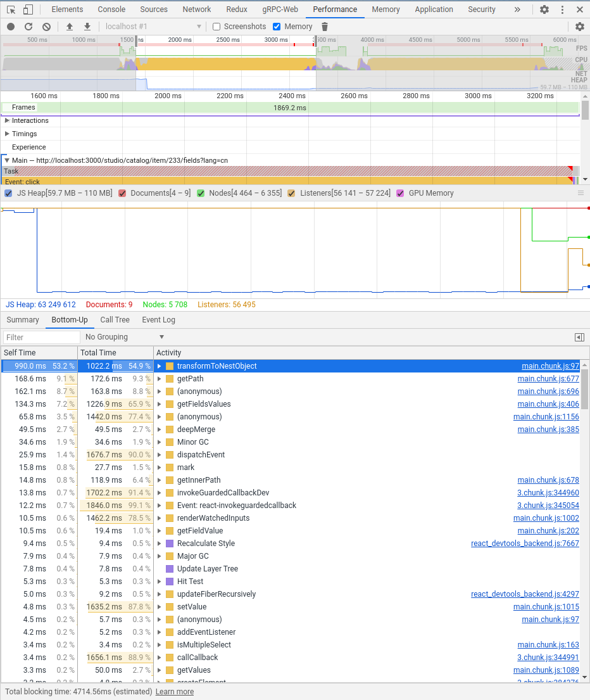The height and width of the screenshot is (700, 590).
Task: Click the purple icon beside Hit Test
Action: tap(170, 582)
